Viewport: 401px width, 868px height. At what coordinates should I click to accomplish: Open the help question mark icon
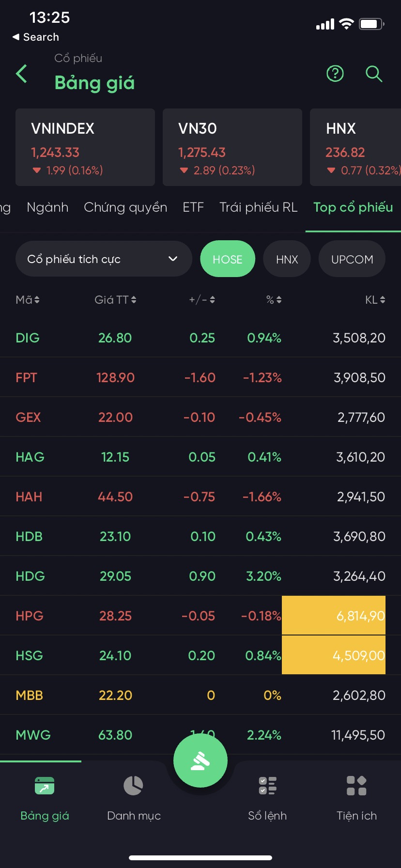click(335, 74)
